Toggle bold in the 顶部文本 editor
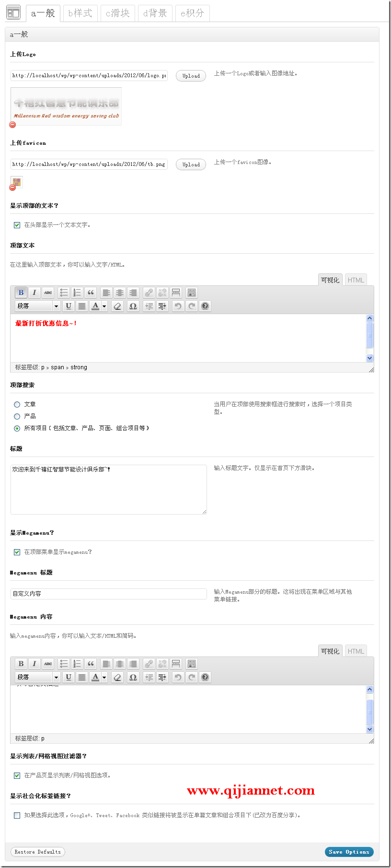This screenshot has width=391, height=868. (21, 293)
